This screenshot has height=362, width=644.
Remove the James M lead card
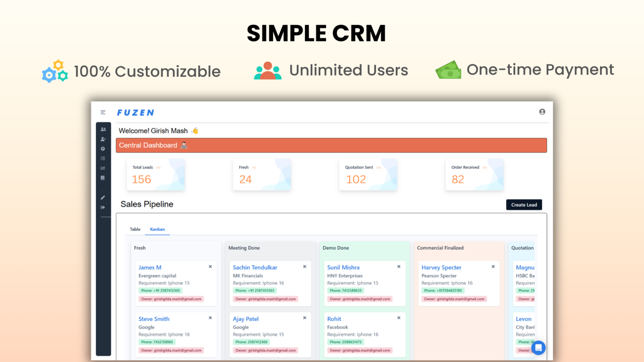click(x=210, y=266)
